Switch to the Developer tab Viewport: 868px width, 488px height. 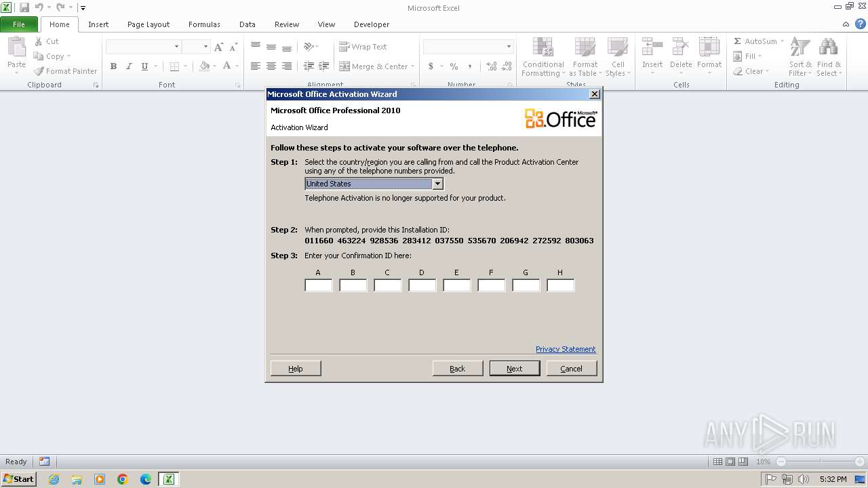[372, 24]
